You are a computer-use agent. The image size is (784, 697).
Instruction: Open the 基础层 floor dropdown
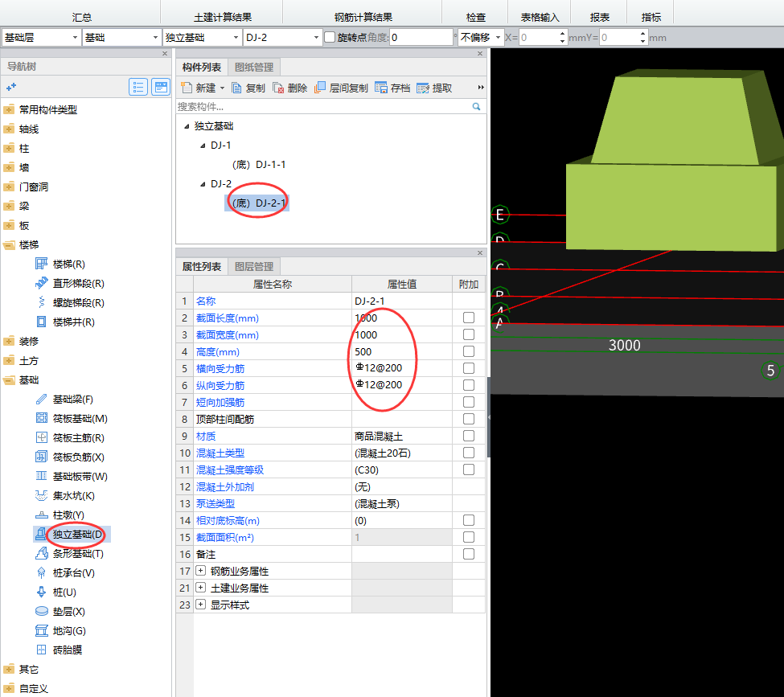[x=42, y=38]
